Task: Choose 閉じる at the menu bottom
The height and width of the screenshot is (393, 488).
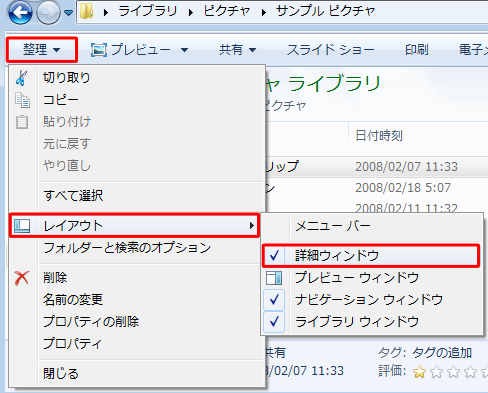Action: 137,373
